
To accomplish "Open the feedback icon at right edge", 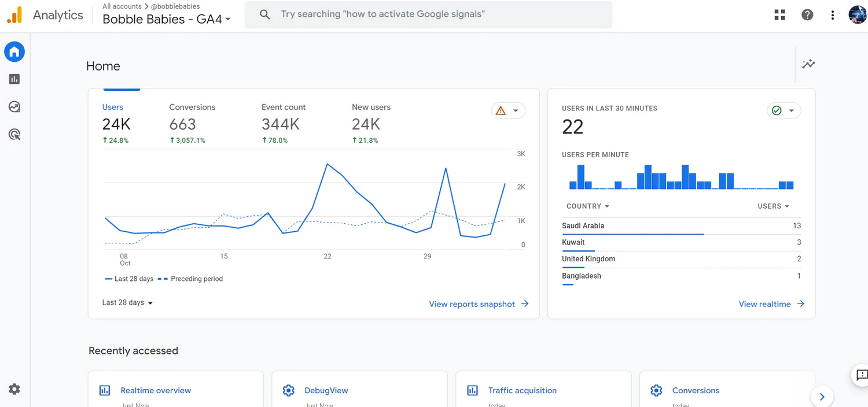I will 862,375.
